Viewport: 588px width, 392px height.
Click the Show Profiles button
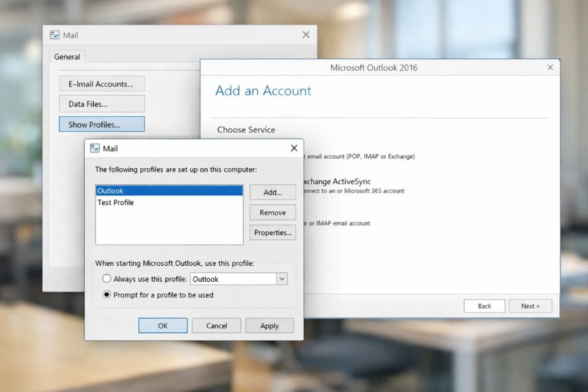101,124
